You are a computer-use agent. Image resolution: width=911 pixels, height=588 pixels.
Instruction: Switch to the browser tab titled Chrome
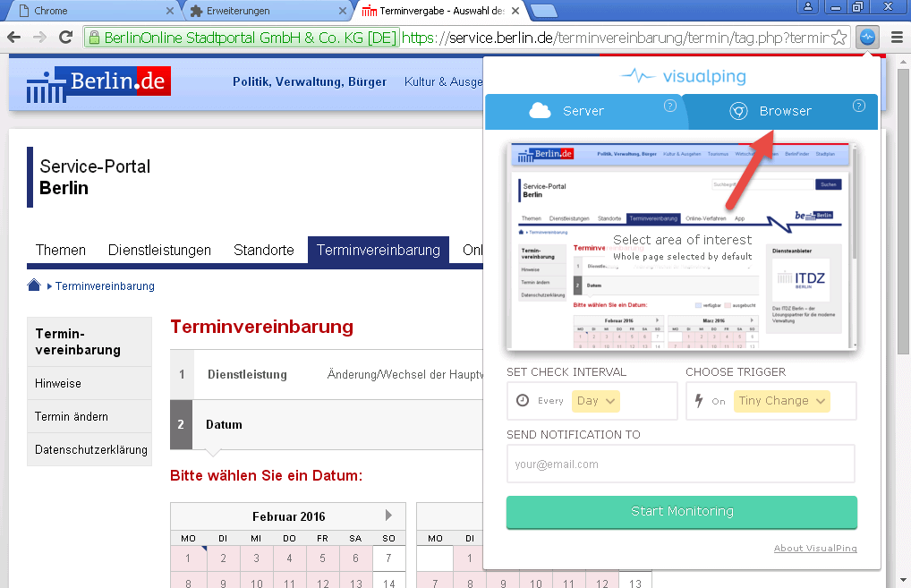93,11
